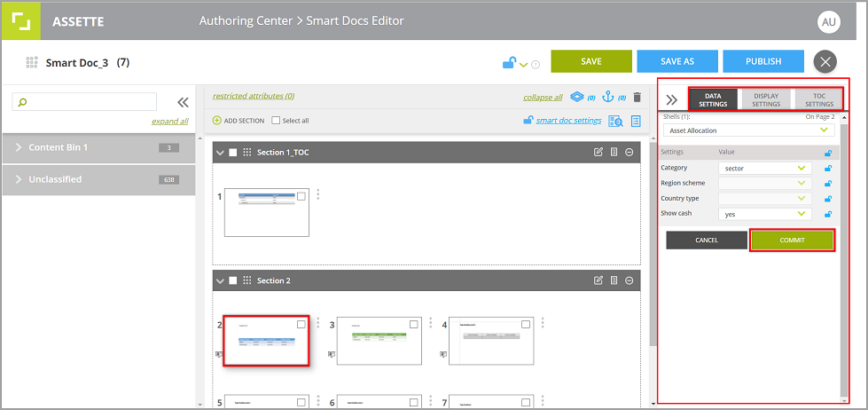Click the data icon left of page 3

point(332,353)
